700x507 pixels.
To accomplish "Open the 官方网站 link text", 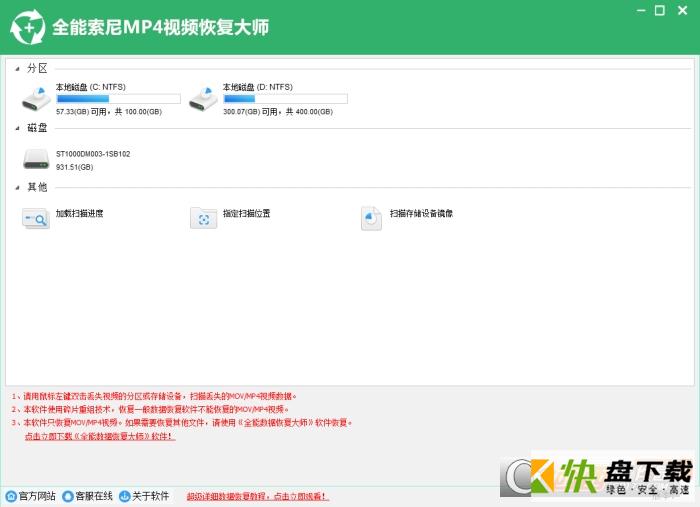I will click(x=37, y=496).
